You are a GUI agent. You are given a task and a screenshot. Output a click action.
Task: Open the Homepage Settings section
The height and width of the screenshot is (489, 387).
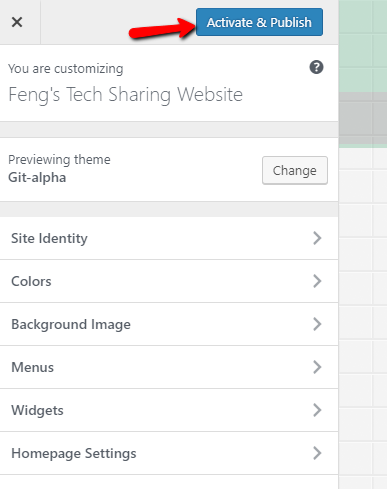click(x=169, y=453)
